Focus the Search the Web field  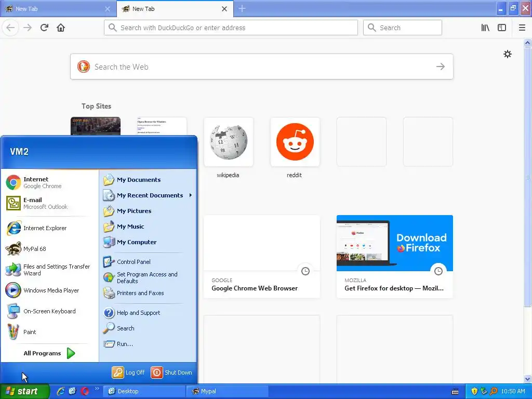pyautogui.click(x=262, y=66)
